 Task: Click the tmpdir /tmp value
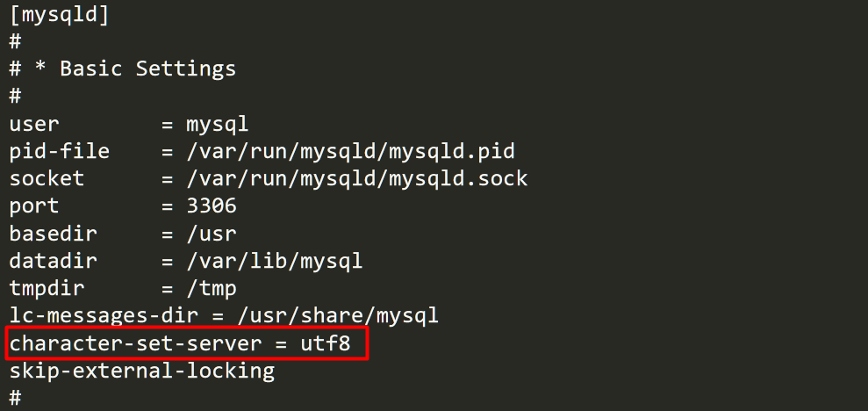point(212,289)
